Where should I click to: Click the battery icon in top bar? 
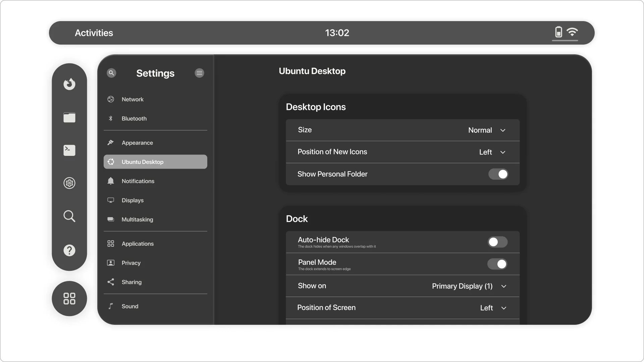coord(558,32)
